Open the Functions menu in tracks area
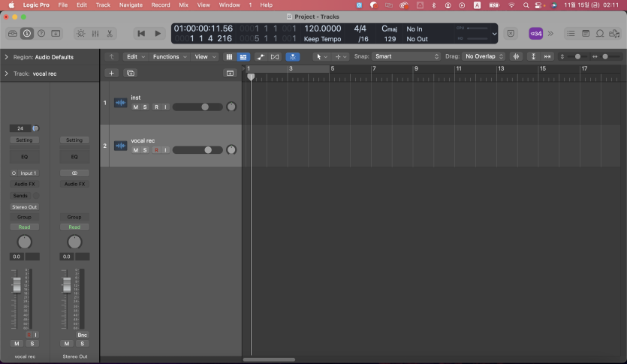Screen dimensions: 627x364 coord(169,56)
